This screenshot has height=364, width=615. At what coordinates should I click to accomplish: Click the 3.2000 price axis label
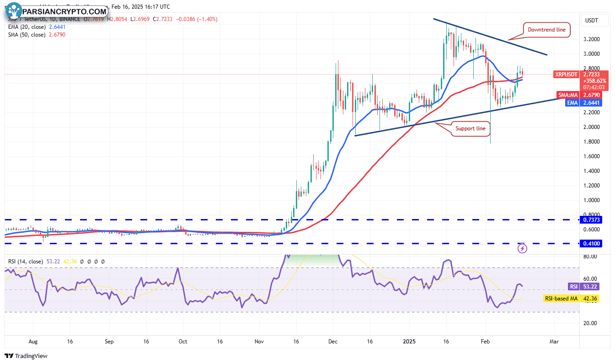591,39
